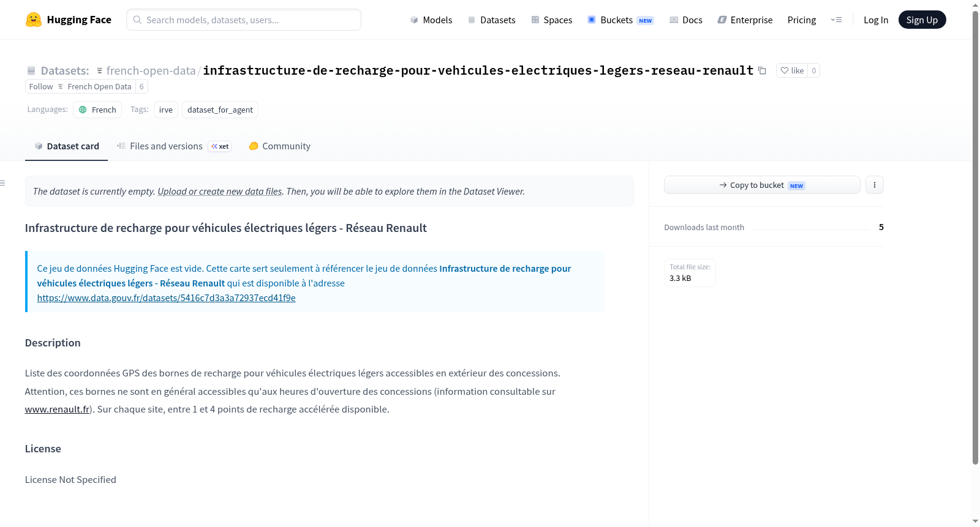Screen dimensions: 980x527
Task: Click the xet badge
Action: (220, 146)
